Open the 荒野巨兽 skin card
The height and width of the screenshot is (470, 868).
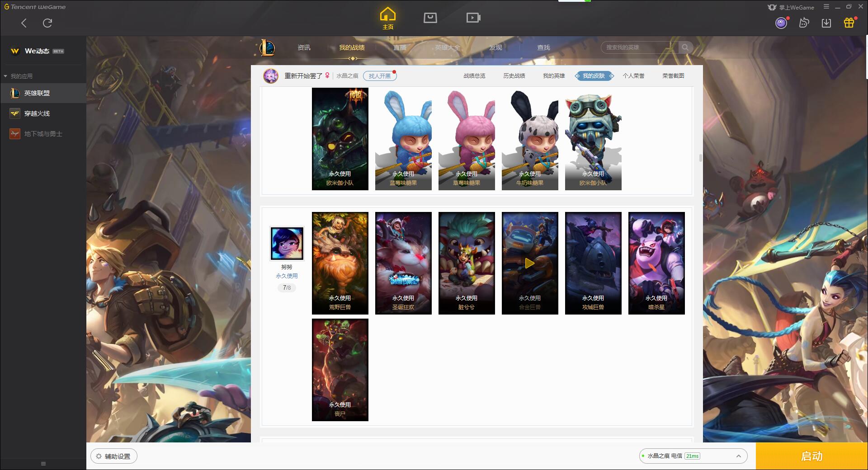340,263
